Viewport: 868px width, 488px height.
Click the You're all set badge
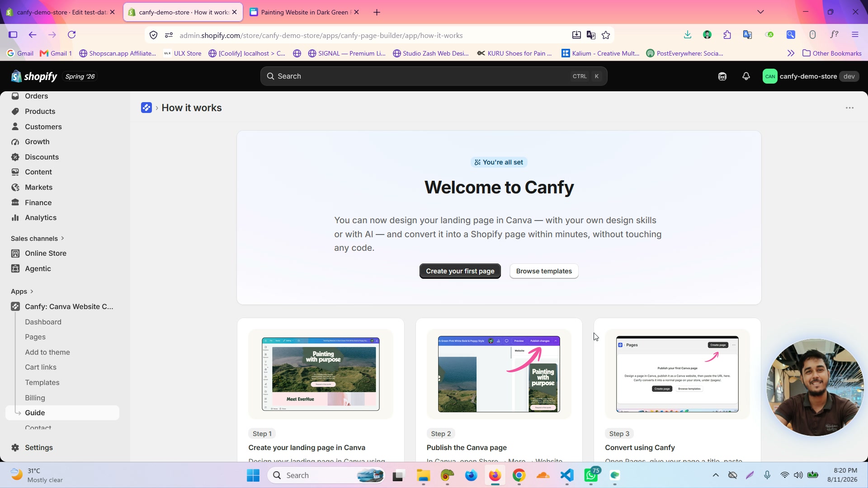click(499, 162)
